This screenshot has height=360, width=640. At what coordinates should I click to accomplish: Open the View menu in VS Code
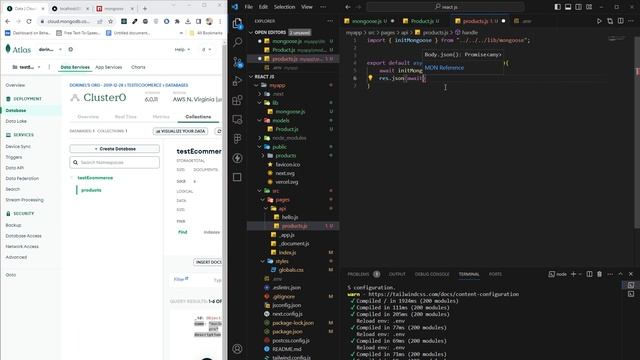click(307, 7)
